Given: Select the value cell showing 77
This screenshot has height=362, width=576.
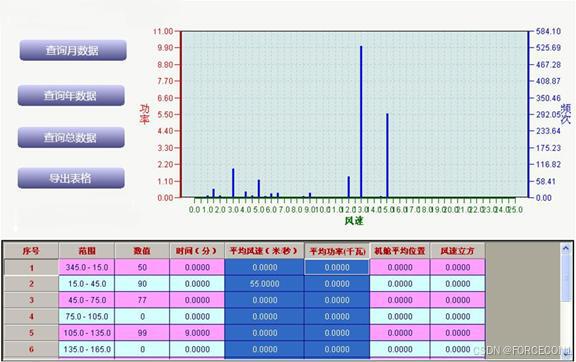Looking at the screenshot, I should tap(142, 300).
